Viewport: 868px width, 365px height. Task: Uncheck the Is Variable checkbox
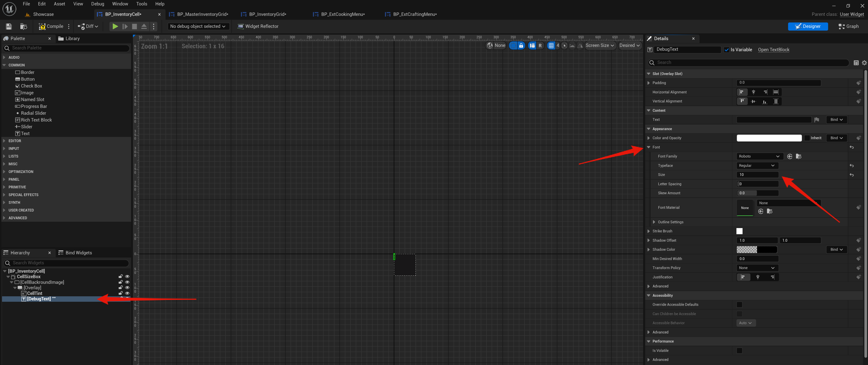point(726,50)
